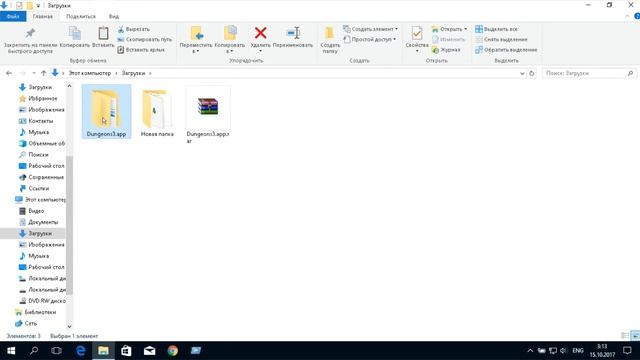The height and width of the screenshot is (360, 640).
Task: Click the volume tray icon
Action: pos(563,351)
